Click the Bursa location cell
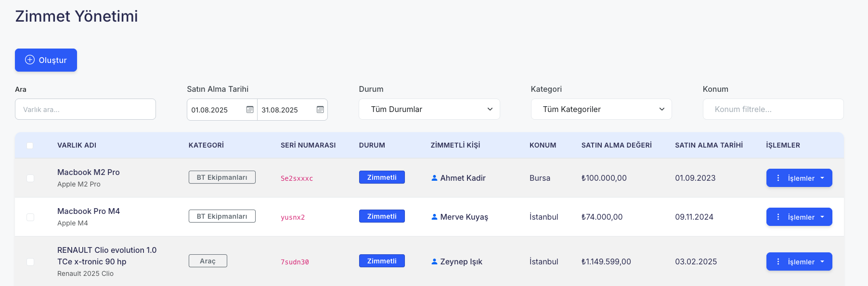This screenshot has height=286, width=868. pyautogui.click(x=540, y=178)
